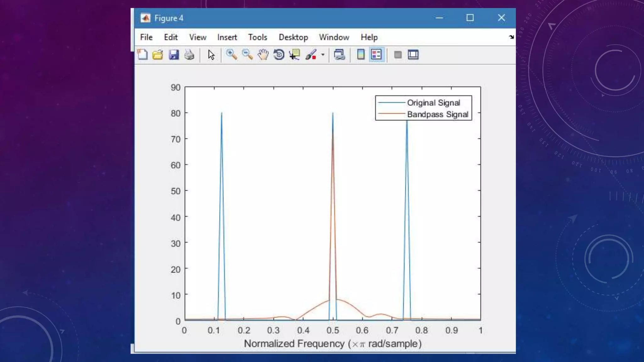
Task: Activate the Zoom In magnifier tool
Action: 231,55
